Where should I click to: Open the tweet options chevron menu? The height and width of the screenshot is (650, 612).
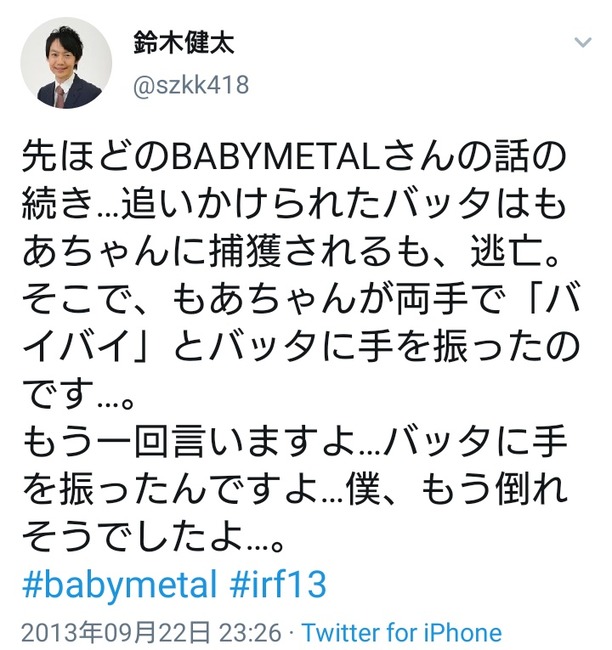pos(583,42)
